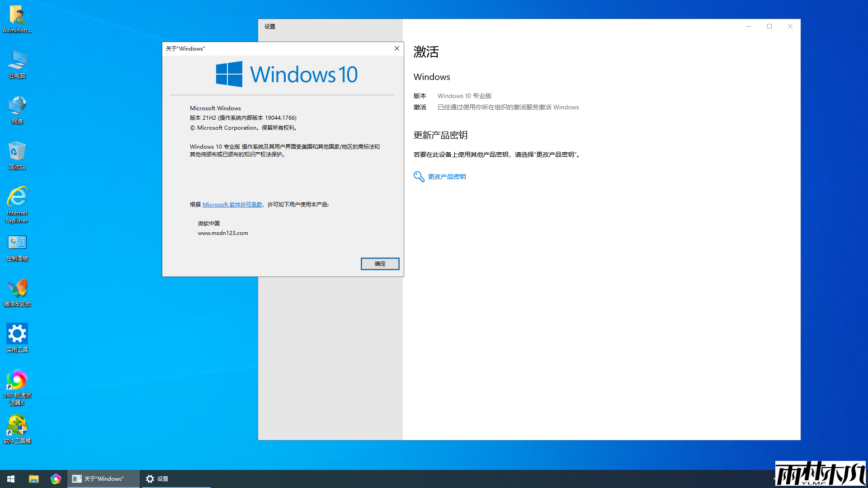Switch to the 设置 taskbar window

pyautogui.click(x=175, y=479)
